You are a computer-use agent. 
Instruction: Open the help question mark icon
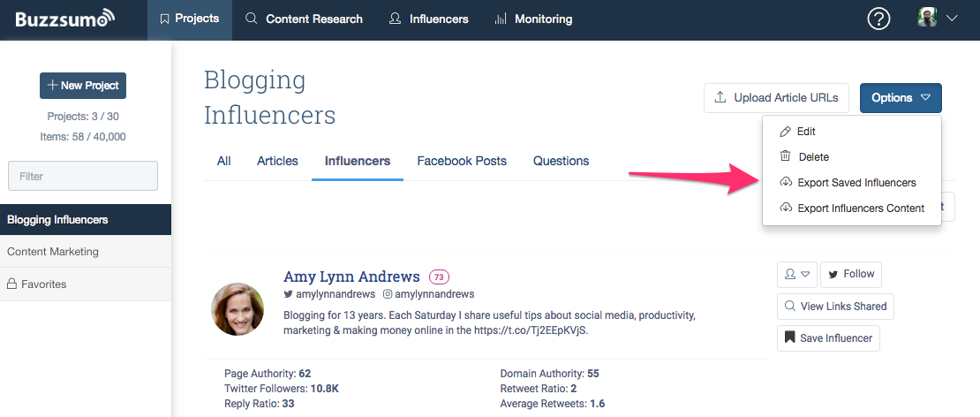point(878,19)
